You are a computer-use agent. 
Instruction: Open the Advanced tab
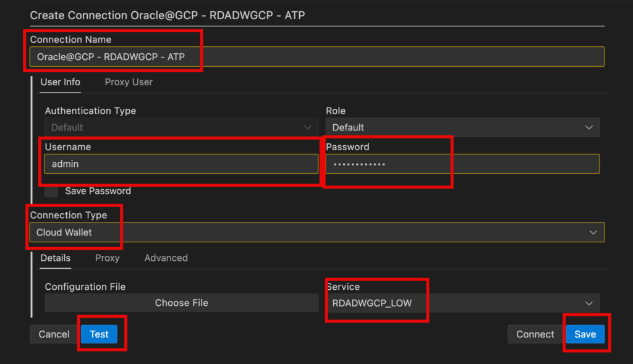coord(166,258)
